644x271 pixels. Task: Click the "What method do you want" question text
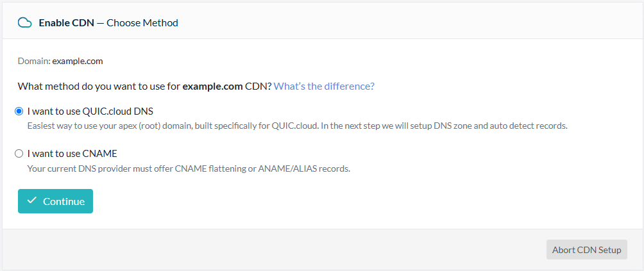click(x=96, y=86)
